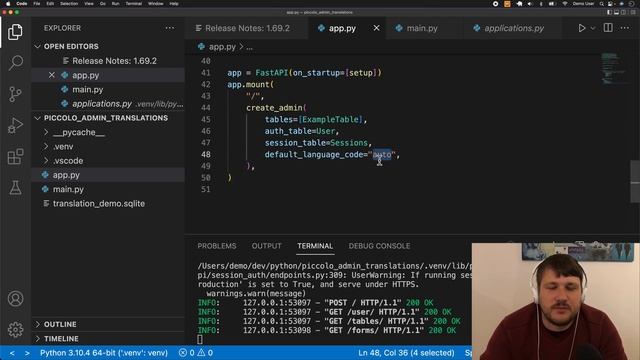Image resolution: width=640 pixels, height=360 pixels.
Task: Switch to the applications.py editor tab
Action: click(513, 28)
